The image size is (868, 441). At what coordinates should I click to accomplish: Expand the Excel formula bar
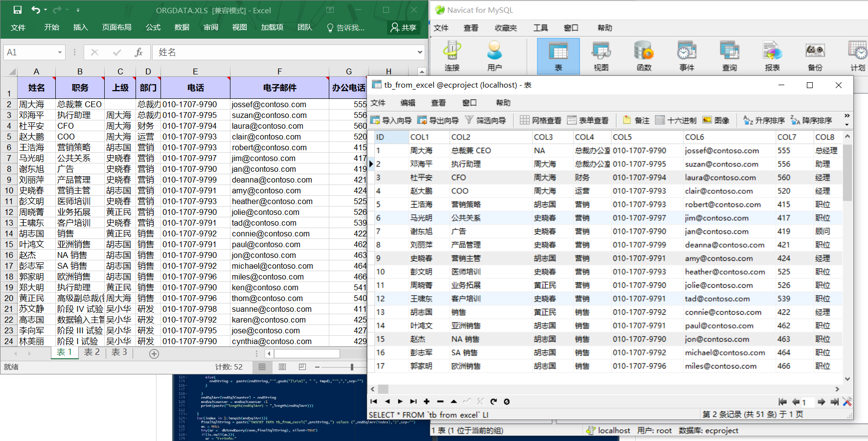[x=420, y=52]
